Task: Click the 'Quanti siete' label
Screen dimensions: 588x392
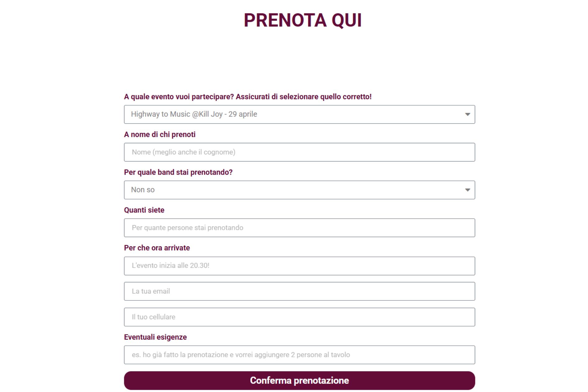Action: pyautogui.click(x=144, y=210)
